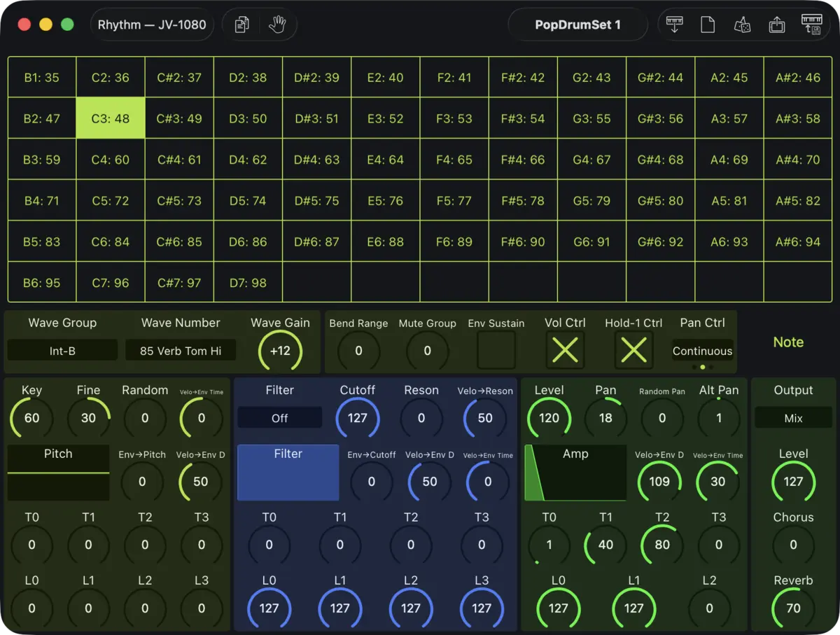
Task: Toggle the Hold-1 Ctrl X box
Action: click(633, 350)
